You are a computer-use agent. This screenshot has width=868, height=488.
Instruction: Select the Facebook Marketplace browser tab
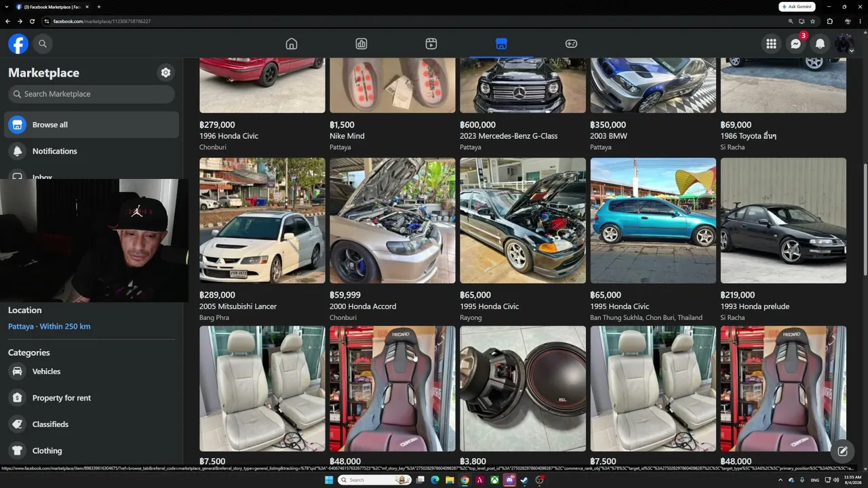tap(52, 7)
